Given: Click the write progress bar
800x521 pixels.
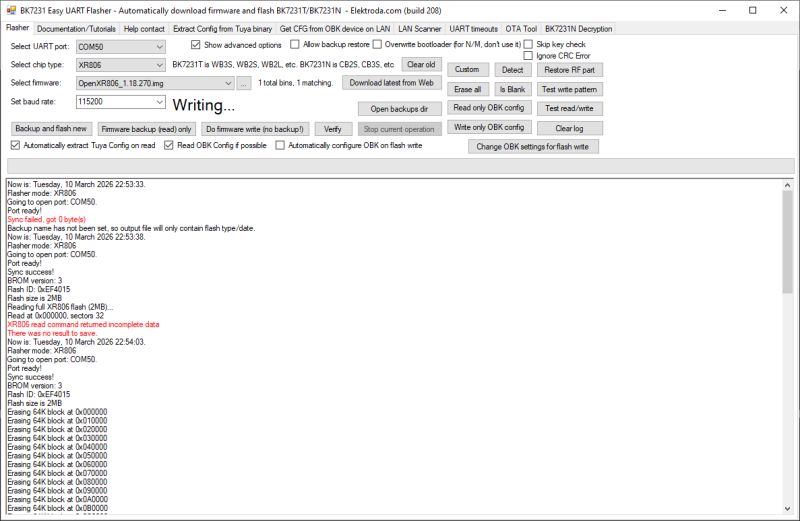Looking at the screenshot, I should click(x=401, y=165).
